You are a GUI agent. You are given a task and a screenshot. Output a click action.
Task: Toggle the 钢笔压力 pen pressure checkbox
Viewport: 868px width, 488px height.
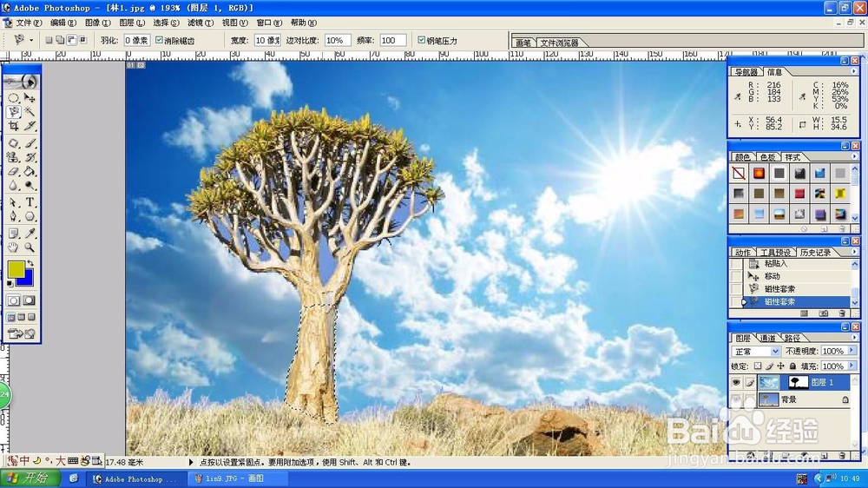(x=421, y=40)
